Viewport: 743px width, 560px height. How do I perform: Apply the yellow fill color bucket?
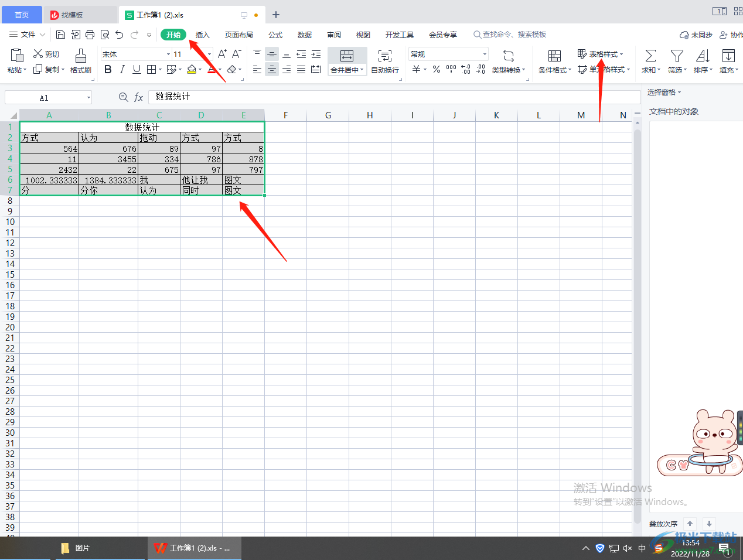pyautogui.click(x=192, y=69)
